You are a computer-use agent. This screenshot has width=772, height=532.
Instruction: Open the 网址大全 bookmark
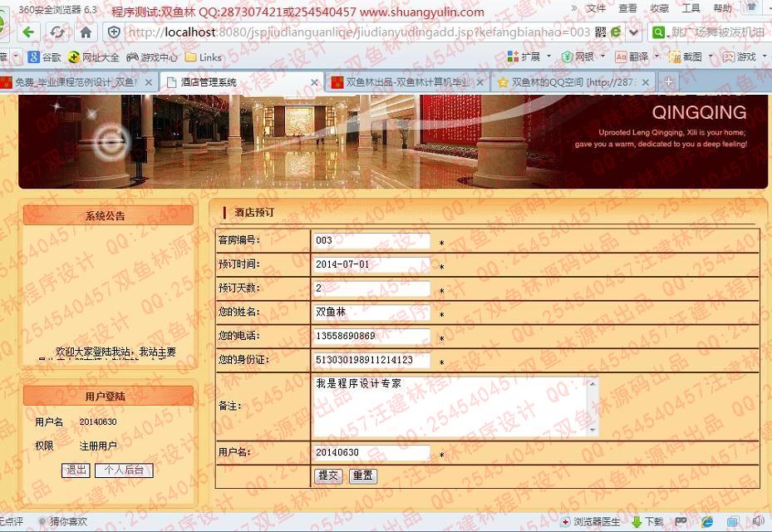pyautogui.click(x=94, y=57)
